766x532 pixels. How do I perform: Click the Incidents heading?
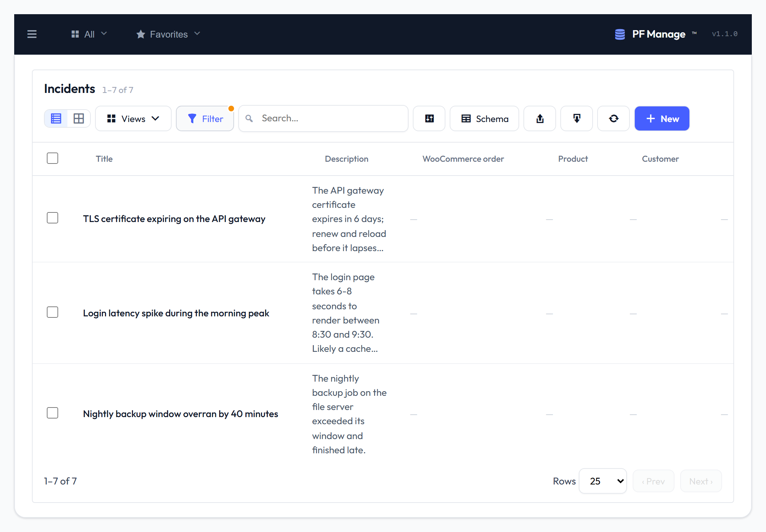(70, 89)
